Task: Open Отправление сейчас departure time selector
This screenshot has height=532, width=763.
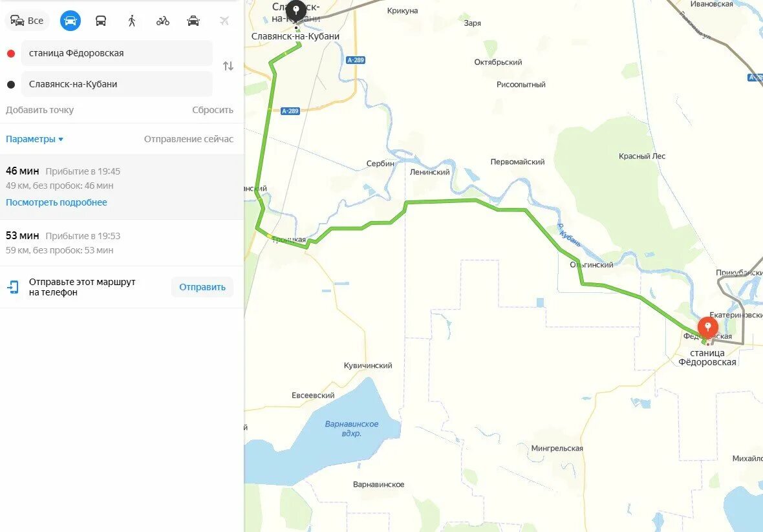Action: pos(189,139)
